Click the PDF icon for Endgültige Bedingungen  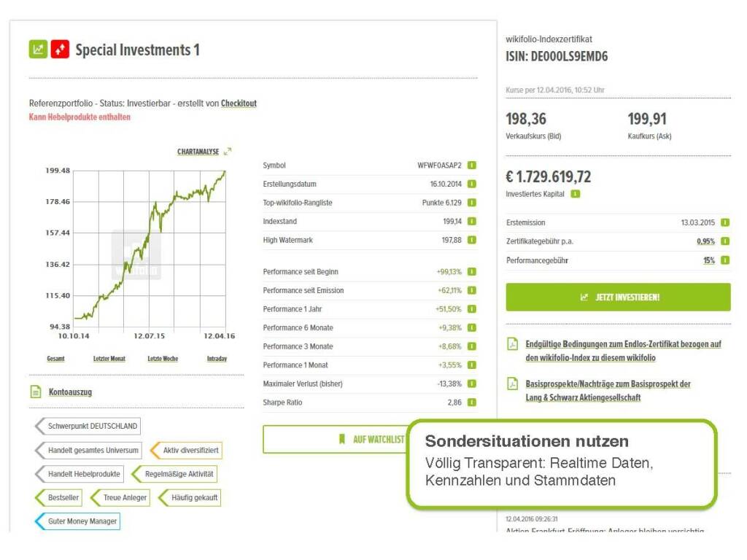(513, 344)
